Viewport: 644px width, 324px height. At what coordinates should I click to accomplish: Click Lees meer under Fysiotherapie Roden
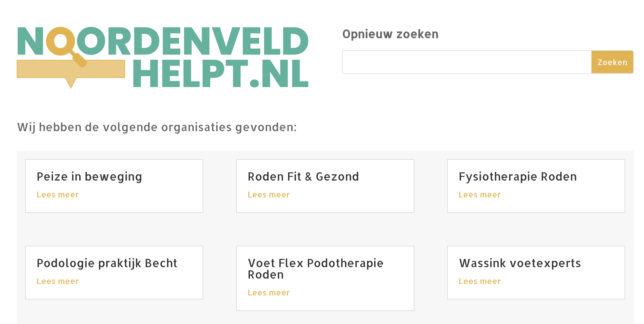coord(479,195)
